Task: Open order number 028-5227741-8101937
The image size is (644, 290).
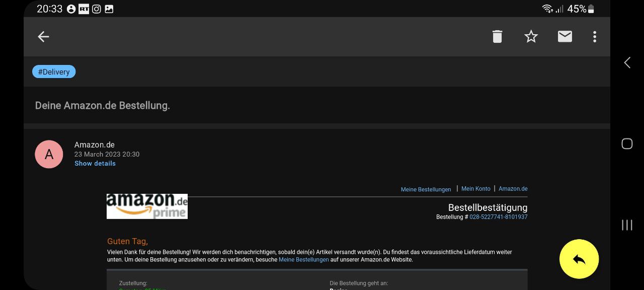Action: (x=498, y=217)
